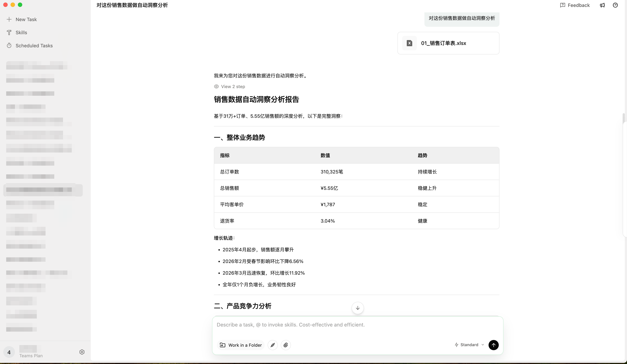Open settings via the bottom-left gear icon

click(82, 352)
